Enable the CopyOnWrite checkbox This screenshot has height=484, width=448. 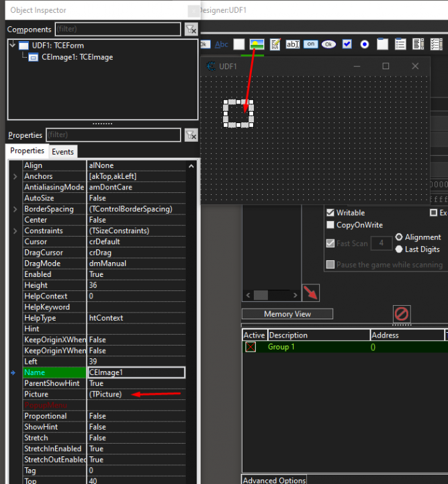click(x=330, y=225)
